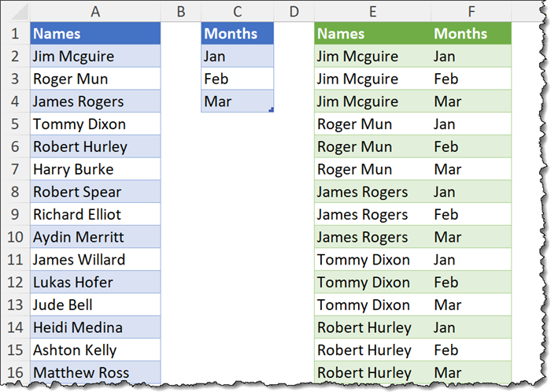Select the Matthew Ross cell
Screen dimensions: 551x392
tap(95, 372)
